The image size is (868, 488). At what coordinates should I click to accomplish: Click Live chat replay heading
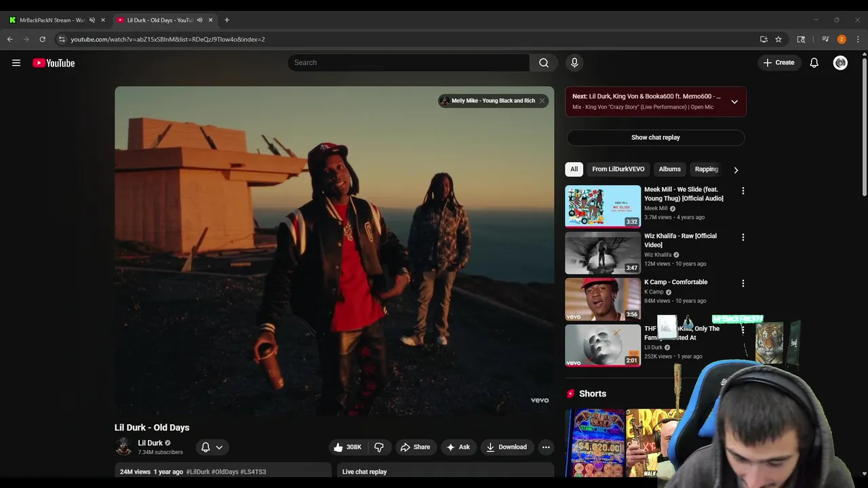click(x=364, y=472)
